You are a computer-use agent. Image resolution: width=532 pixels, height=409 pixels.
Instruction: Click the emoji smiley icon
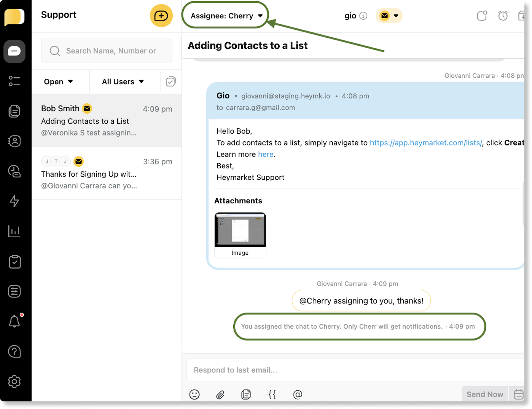pos(194,395)
